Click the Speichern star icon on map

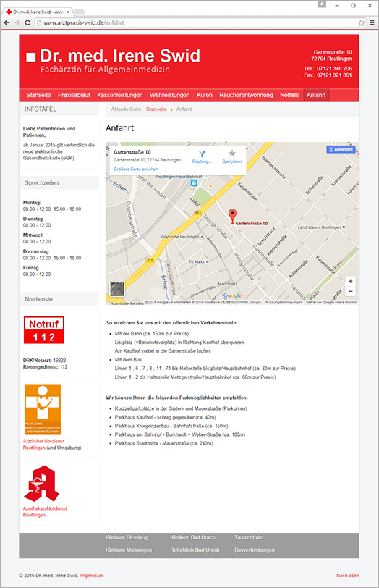point(232,154)
